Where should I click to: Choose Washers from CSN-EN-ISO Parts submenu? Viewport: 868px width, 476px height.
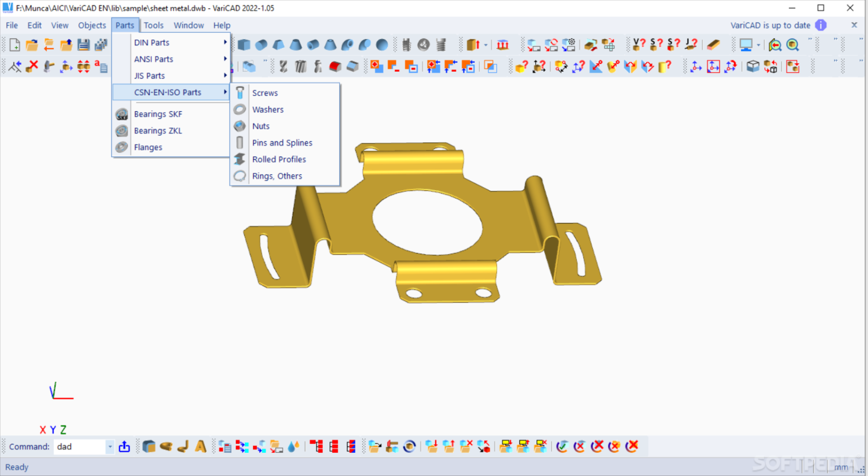[268, 110]
